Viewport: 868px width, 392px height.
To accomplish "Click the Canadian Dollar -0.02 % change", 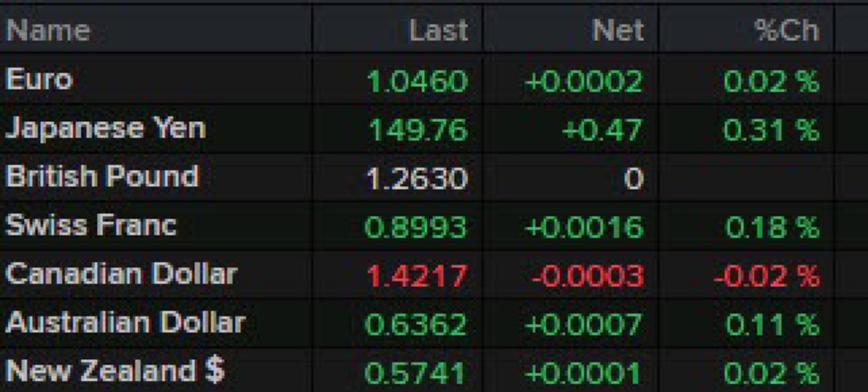I will [x=766, y=275].
